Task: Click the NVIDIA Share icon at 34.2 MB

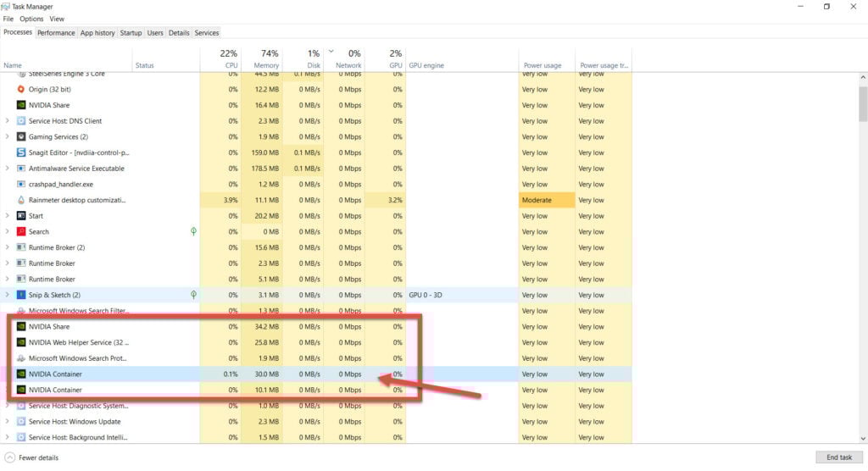Action: coord(21,326)
